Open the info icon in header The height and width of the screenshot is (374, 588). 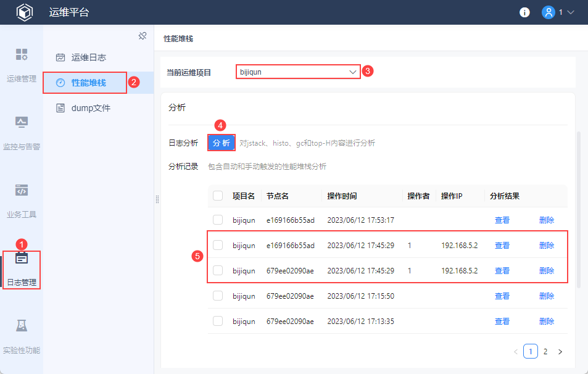(524, 12)
